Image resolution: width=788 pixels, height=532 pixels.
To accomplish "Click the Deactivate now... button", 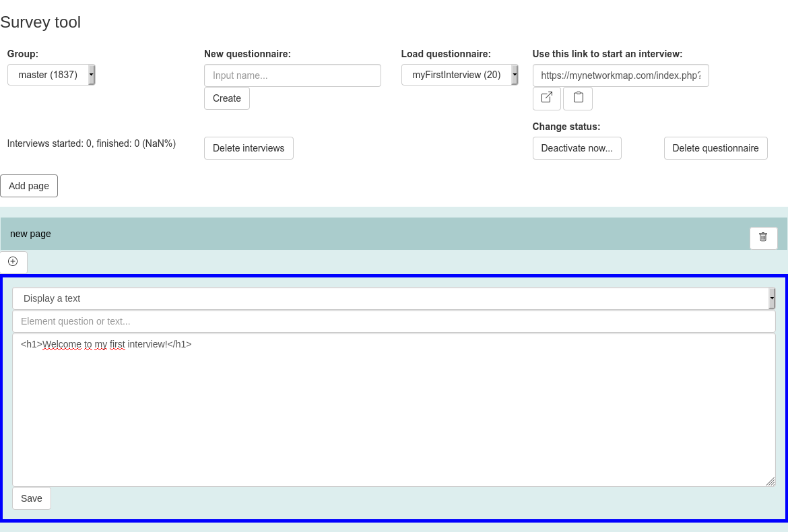I will point(577,148).
